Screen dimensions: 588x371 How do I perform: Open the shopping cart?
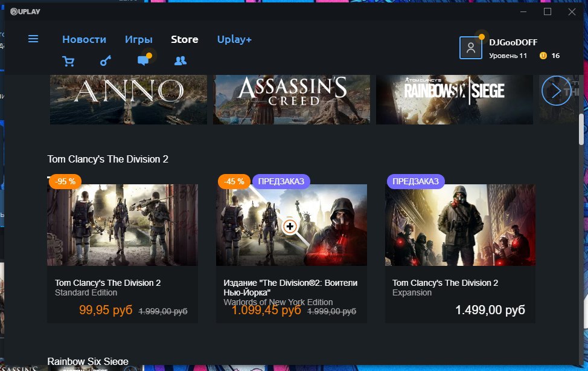click(x=68, y=61)
